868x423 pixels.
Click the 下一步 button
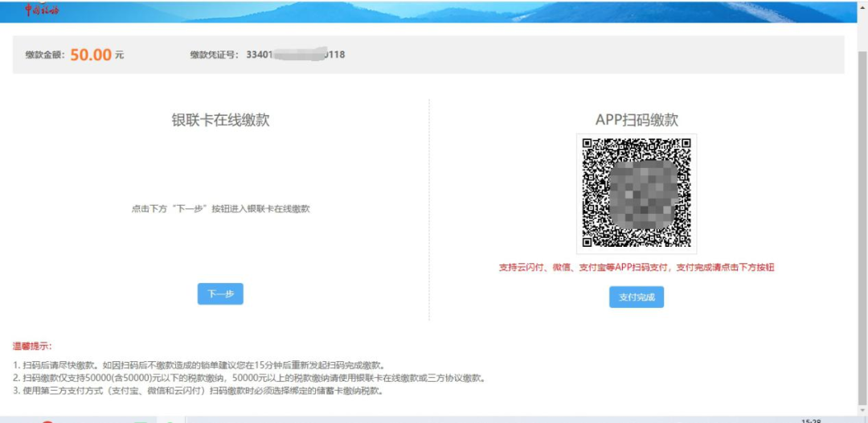(220, 294)
